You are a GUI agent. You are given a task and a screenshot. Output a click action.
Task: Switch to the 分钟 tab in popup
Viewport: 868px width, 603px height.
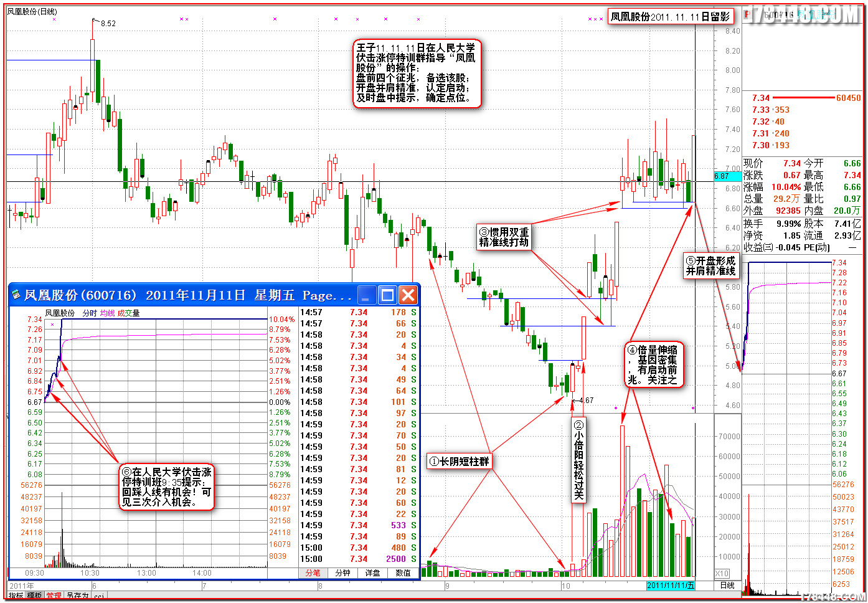point(343,572)
